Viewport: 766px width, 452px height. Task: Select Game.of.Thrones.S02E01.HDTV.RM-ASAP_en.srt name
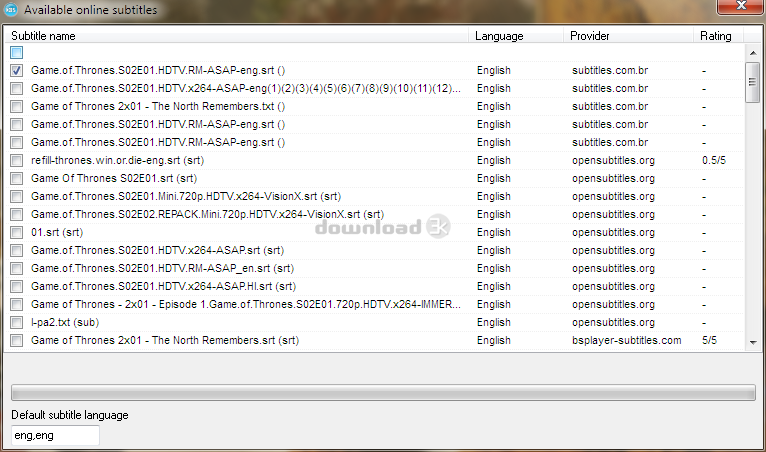click(x=162, y=269)
